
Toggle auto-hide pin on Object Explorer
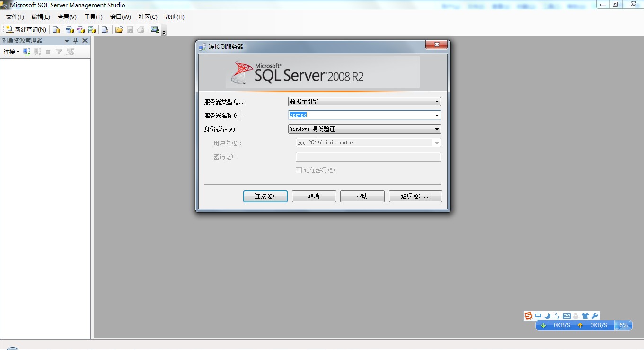click(76, 41)
